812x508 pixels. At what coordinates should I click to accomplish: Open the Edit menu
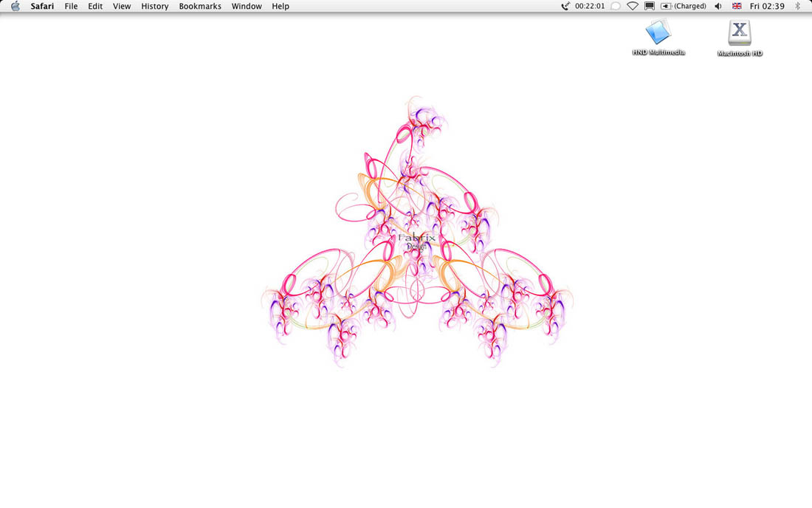tap(95, 6)
